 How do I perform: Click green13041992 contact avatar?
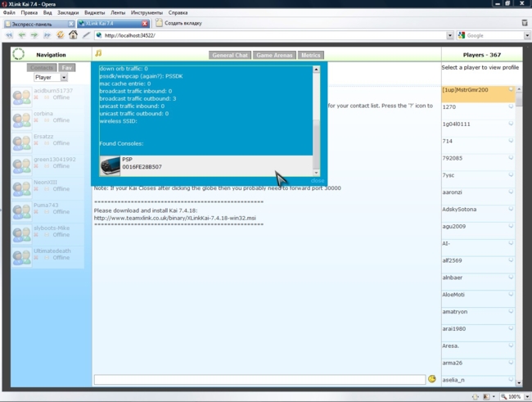click(22, 165)
